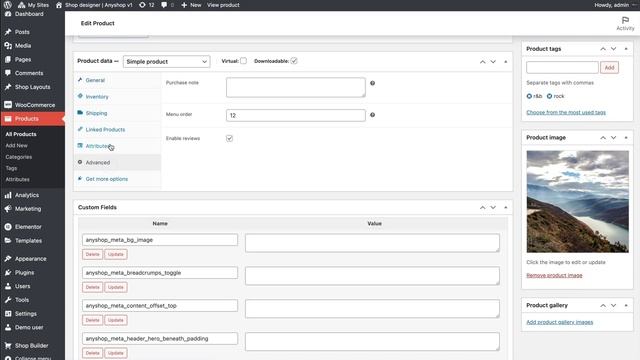Delete the anyshop_meta_content_offset_top field
640x360 pixels.
click(x=92, y=320)
